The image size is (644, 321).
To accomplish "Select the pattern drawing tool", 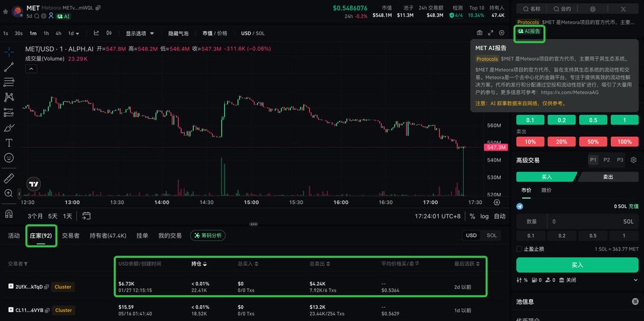I will 9,97.
